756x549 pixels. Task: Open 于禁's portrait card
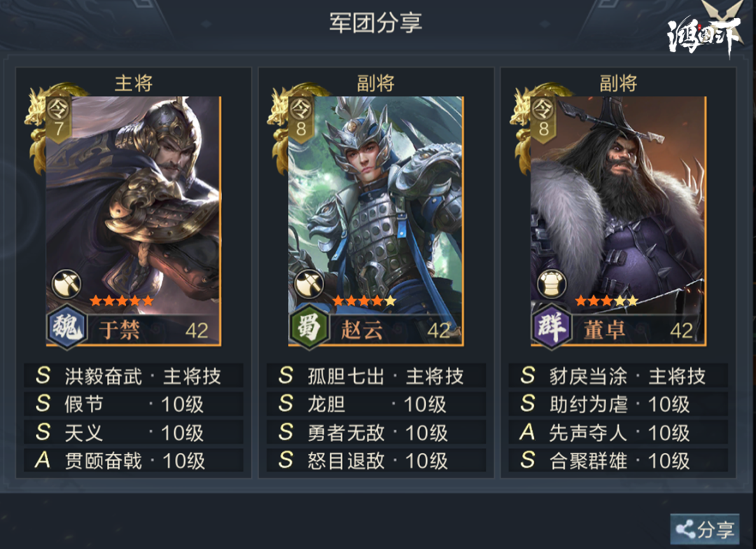point(134,221)
